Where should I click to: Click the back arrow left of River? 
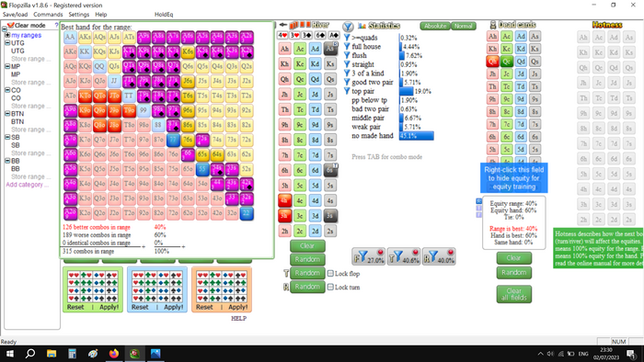tap(283, 25)
